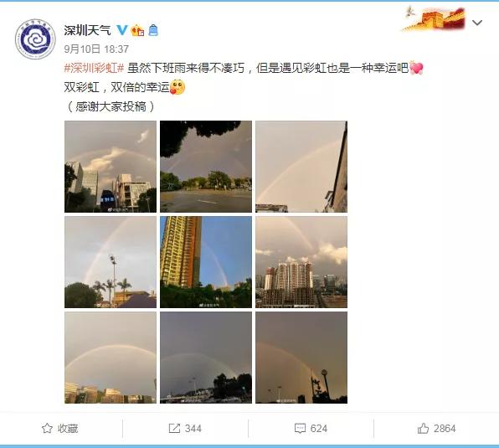Click the Great Wall banner decoration

435,18
